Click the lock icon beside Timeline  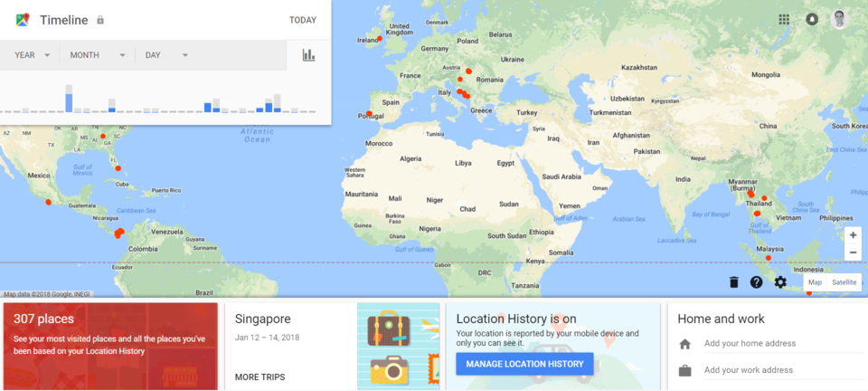100,20
